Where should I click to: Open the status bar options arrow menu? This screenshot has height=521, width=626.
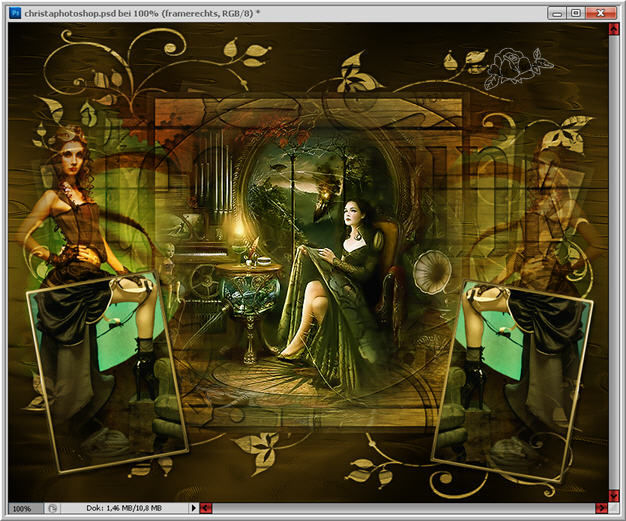(194, 508)
